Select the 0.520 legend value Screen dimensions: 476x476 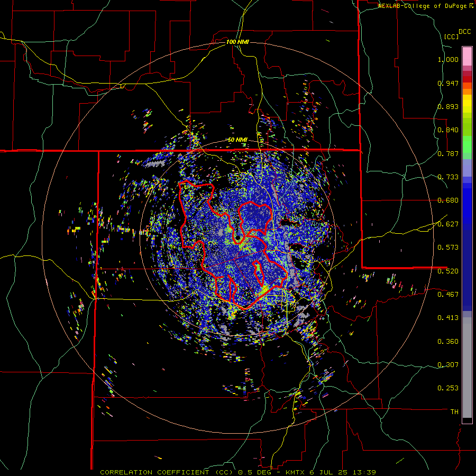click(x=448, y=271)
